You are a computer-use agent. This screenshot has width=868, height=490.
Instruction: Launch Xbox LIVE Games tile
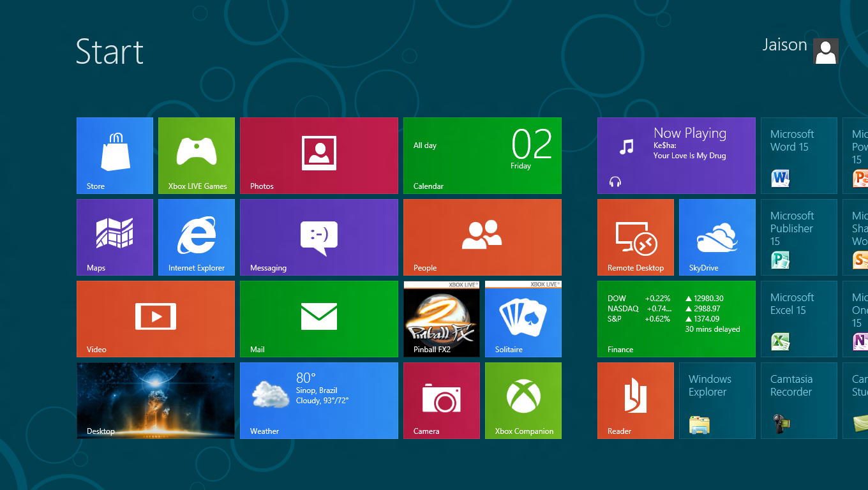pos(197,156)
